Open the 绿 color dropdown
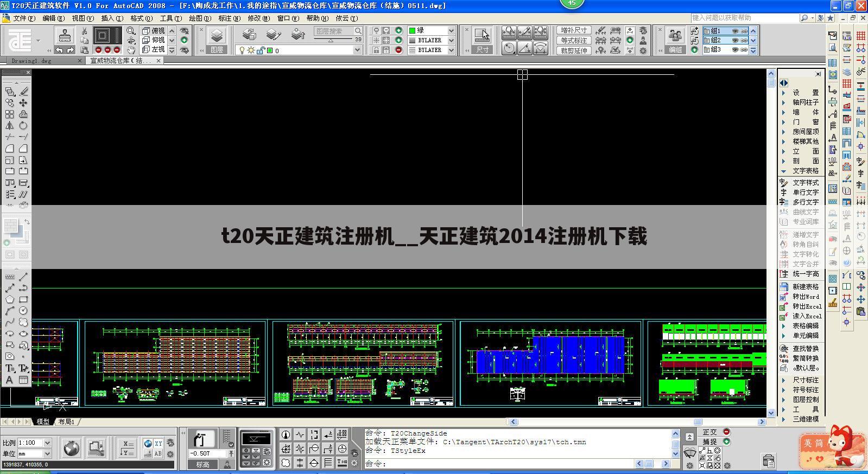 pos(451,30)
